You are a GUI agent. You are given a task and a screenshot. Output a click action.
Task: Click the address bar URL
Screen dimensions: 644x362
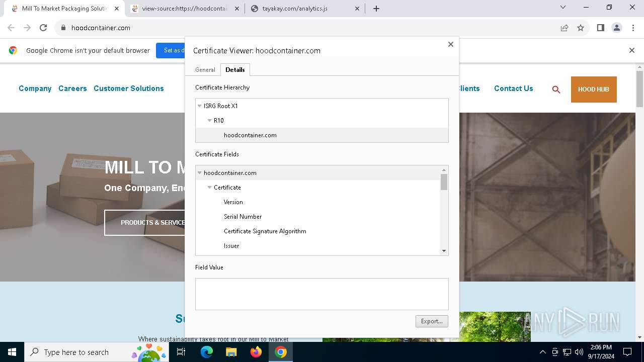click(x=101, y=28)
